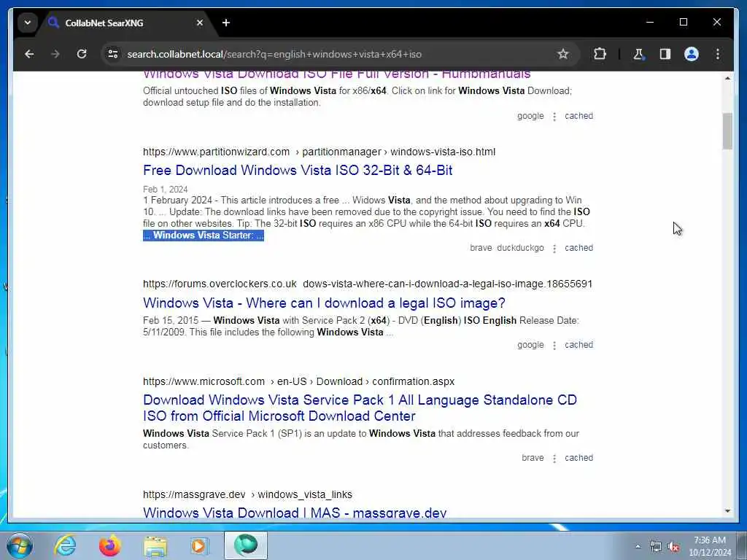
Task: Click the scrollbar up arrow
Action: click(x=727, y=78)
